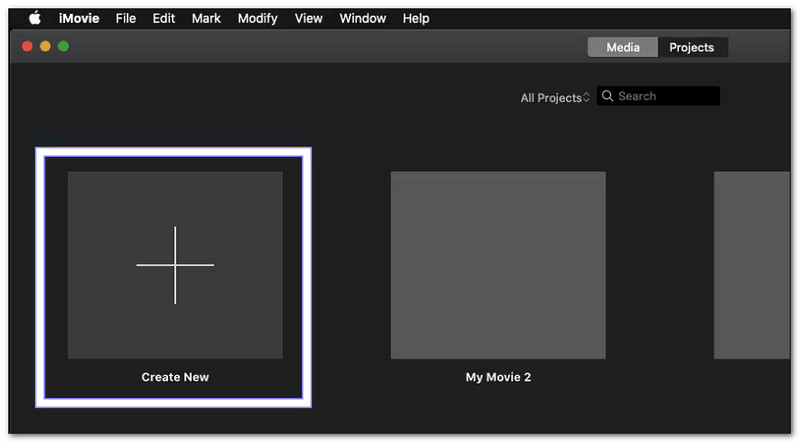The image size is (800, 443).
Task: Click the green full-screen window button
Action: [x=63, y=47]
